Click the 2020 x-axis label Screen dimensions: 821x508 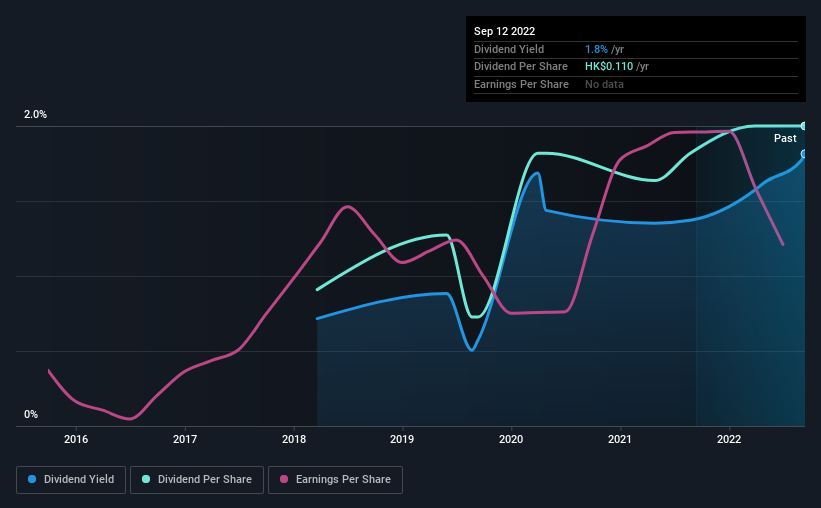[x=511, y=439]
